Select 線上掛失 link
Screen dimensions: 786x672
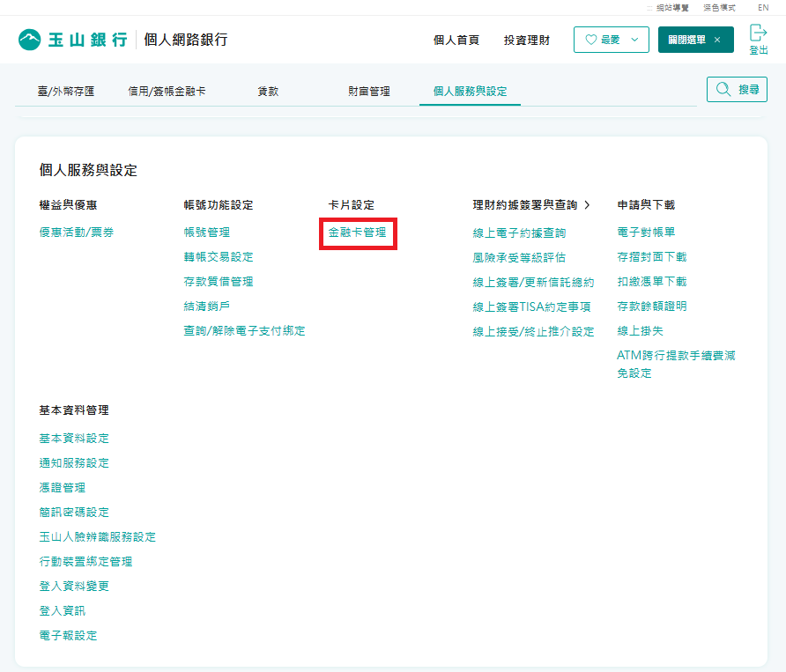(640, 331)
